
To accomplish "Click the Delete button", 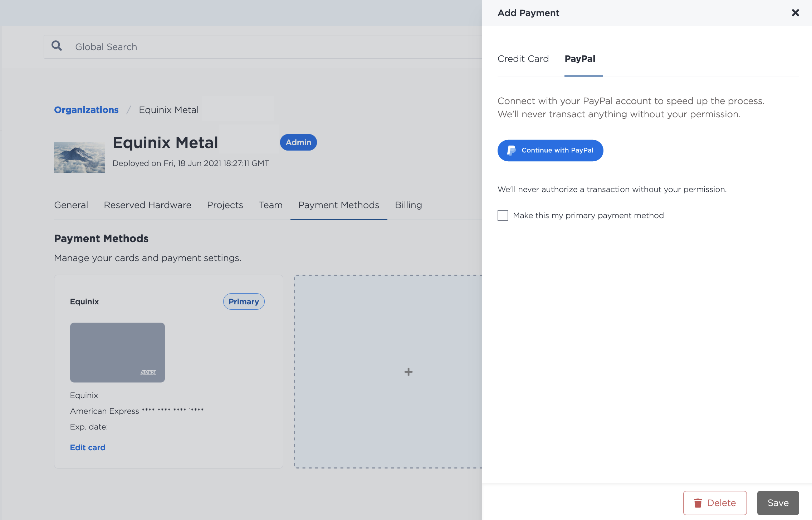I will click(715, 503).
